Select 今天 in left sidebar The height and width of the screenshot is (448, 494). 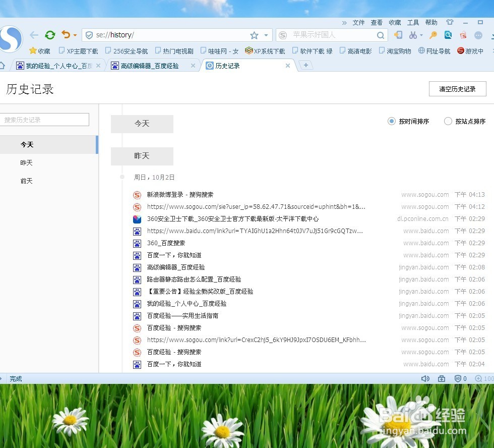tap(49, 144)
